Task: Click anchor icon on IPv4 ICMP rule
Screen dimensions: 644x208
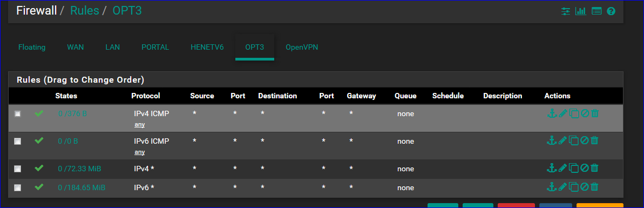Action: point(552,113)
